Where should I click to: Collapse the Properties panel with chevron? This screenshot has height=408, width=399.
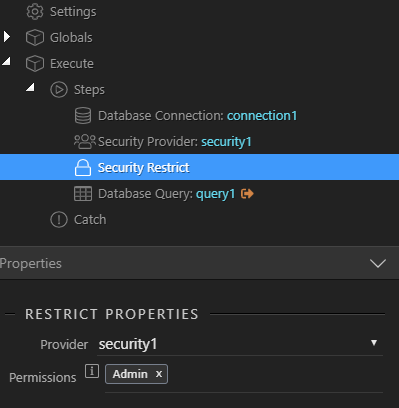coord(378,263)
